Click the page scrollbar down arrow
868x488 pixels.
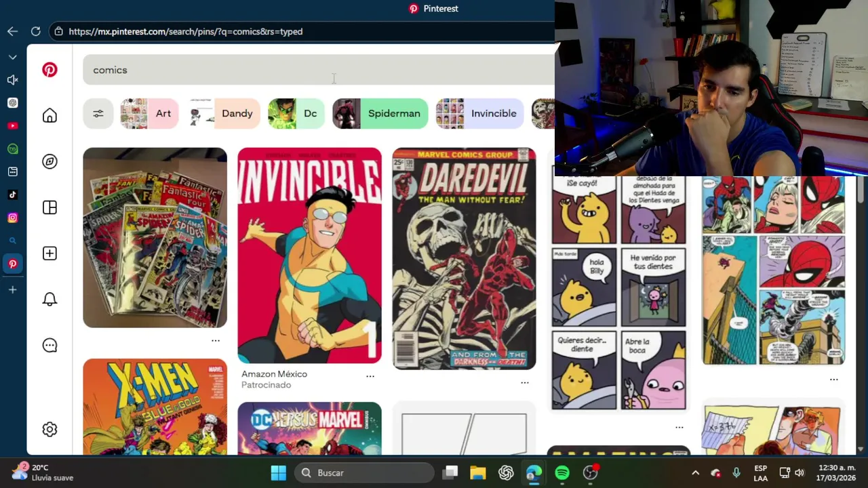tap(861, 449)
